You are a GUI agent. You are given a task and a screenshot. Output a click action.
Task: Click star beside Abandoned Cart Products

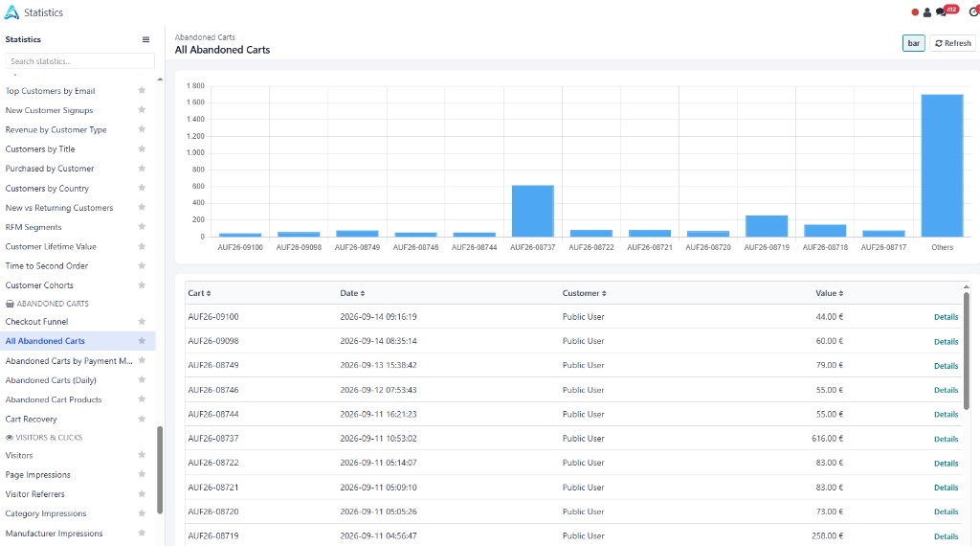(x=142, y=399)
